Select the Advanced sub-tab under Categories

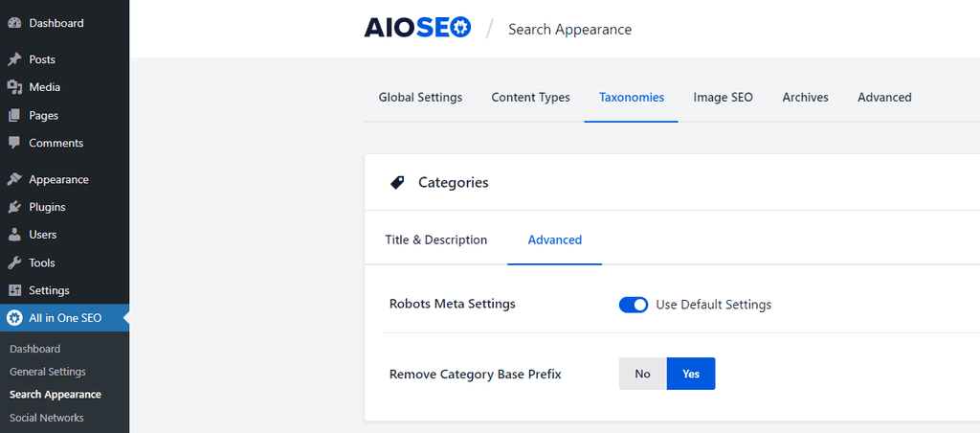pyautogui.click(x=554, y=239)
